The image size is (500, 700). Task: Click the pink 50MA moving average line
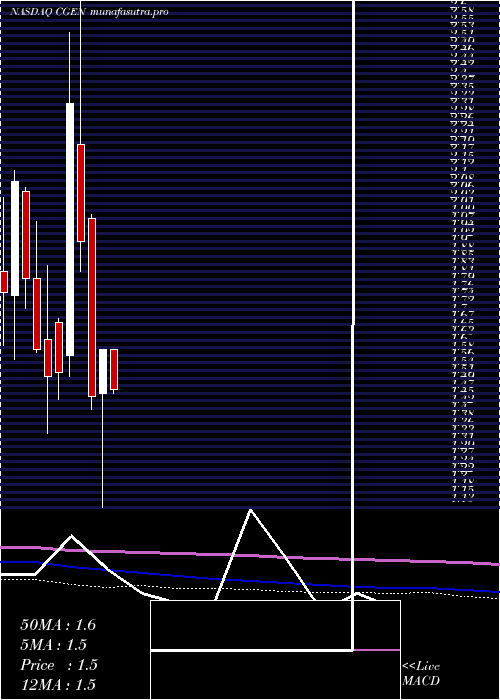[x=250, y=555]
